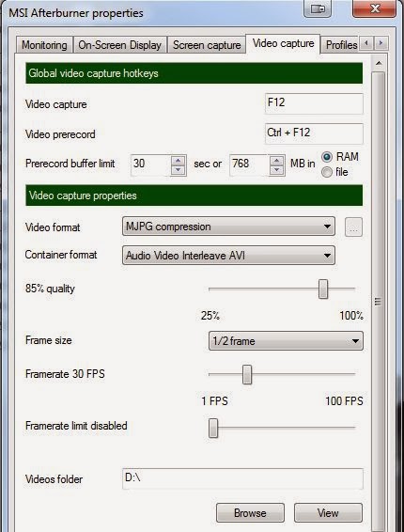The height and width of the screenshot is (532, 404).
Task: Increase prerecord buffer MB with up arrow
Action: pos(277,160)
